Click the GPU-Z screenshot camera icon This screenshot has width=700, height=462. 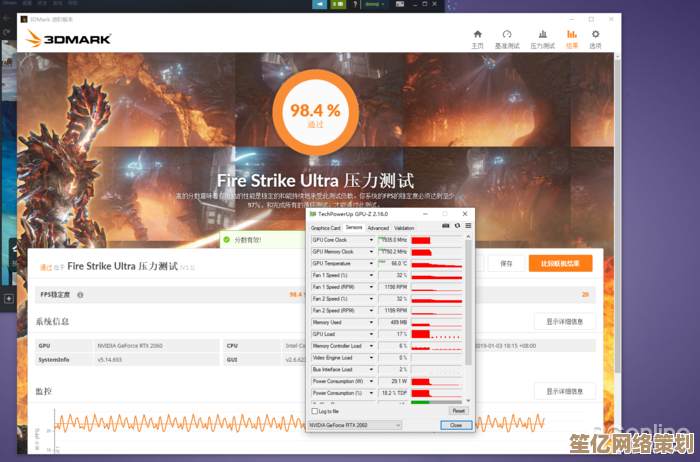[x=446, y=226]
